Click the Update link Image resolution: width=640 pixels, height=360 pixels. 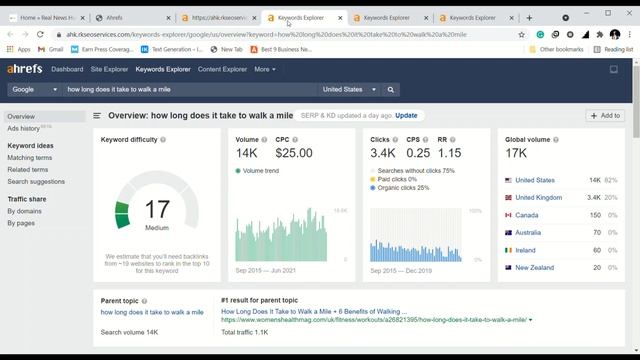point(406,116)
